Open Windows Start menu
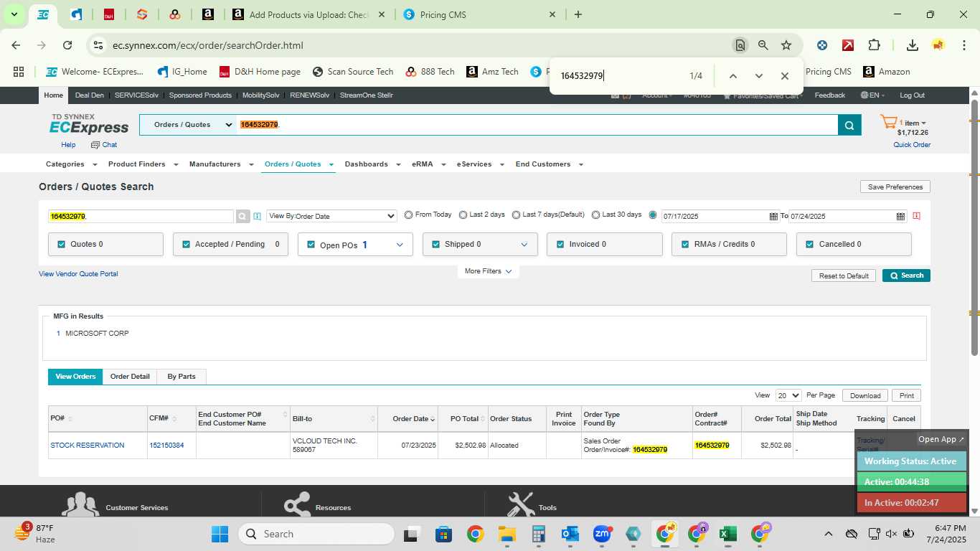Image resolution: width=980 pixels, height=551 pixels. pyautogui.click(x=220, y=534)
